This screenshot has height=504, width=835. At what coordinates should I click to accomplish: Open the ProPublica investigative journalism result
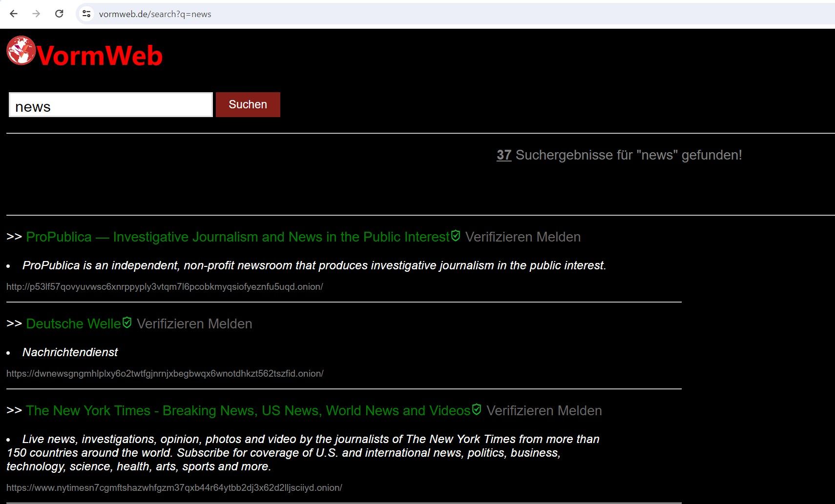coord(237,237)
